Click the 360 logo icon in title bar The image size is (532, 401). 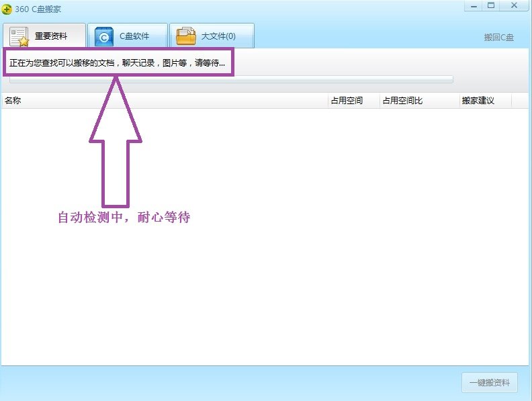pos(7,9)
